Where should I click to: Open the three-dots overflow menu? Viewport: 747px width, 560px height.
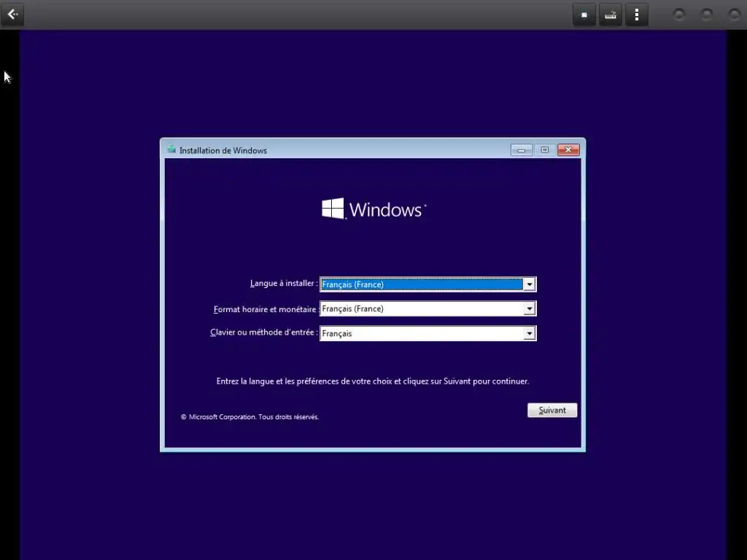[x=636, y=15]
